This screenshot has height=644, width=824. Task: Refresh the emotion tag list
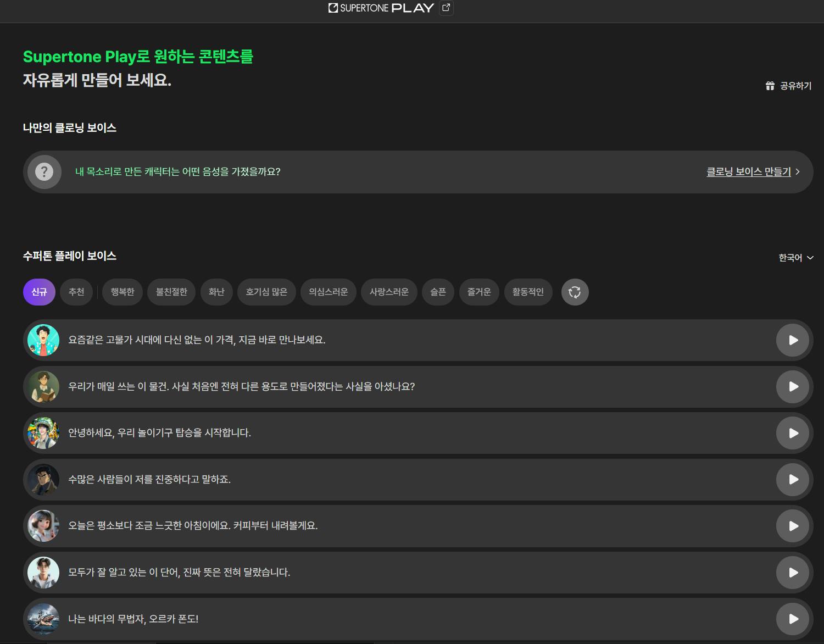(x=575, y=292)
